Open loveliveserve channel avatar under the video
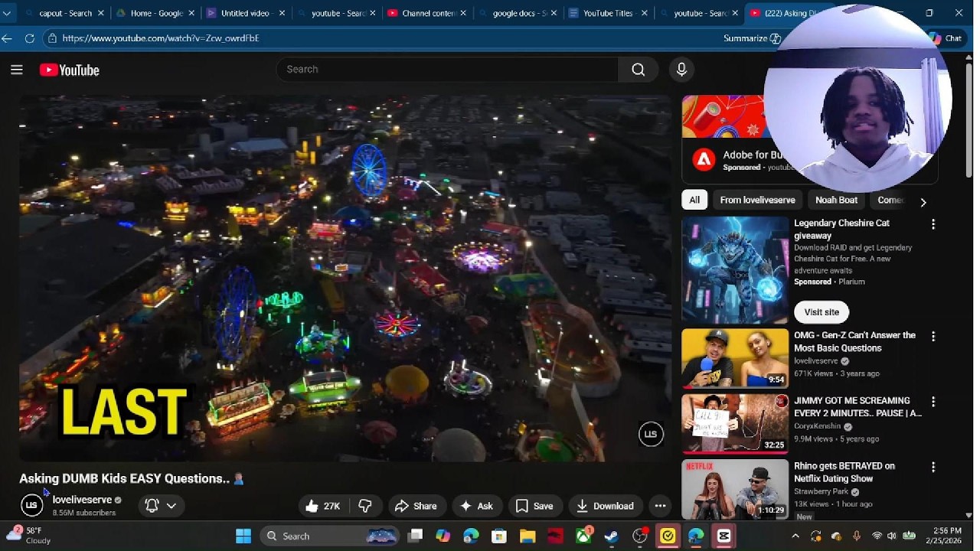The height and width of the screenshot is (551, 980). 31,505
